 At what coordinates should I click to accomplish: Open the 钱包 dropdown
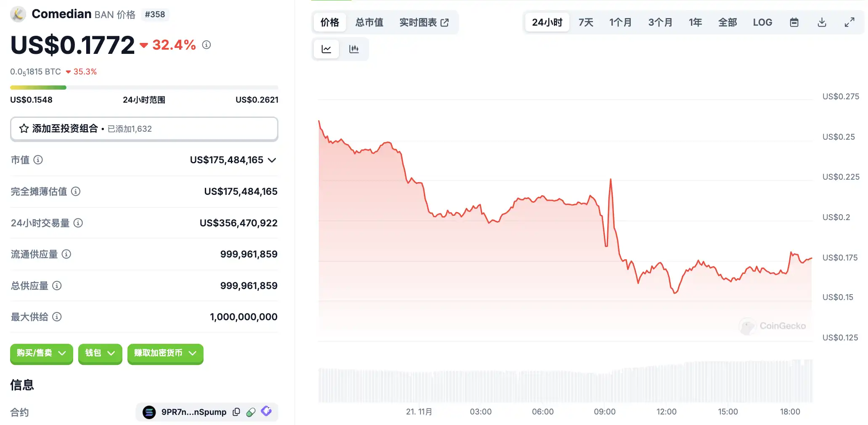[100, 353]
